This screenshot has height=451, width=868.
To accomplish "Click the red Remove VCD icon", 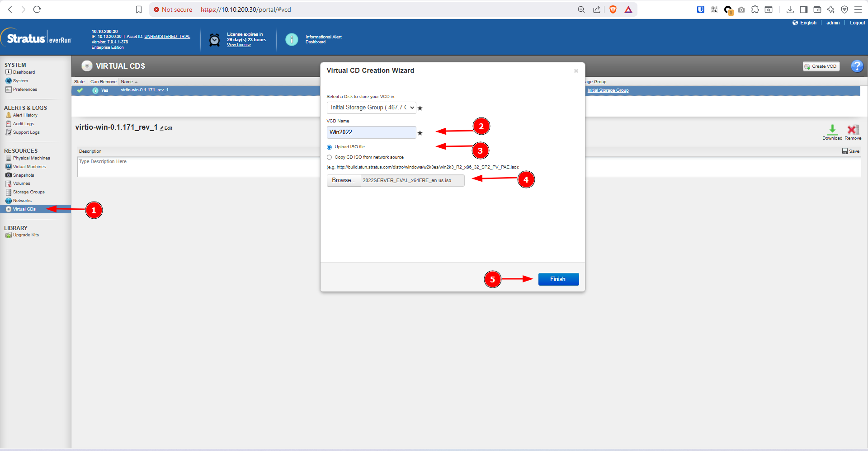I will point(853,130).
